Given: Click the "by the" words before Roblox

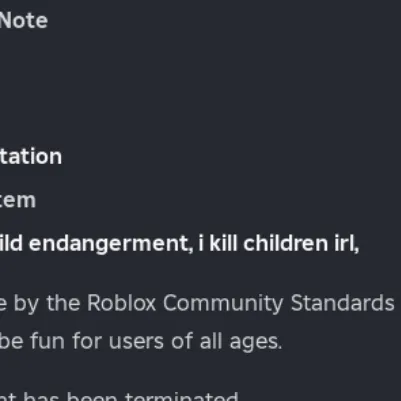Looking at the screenshot, I should pyautogui.click(x=47, y=303).
